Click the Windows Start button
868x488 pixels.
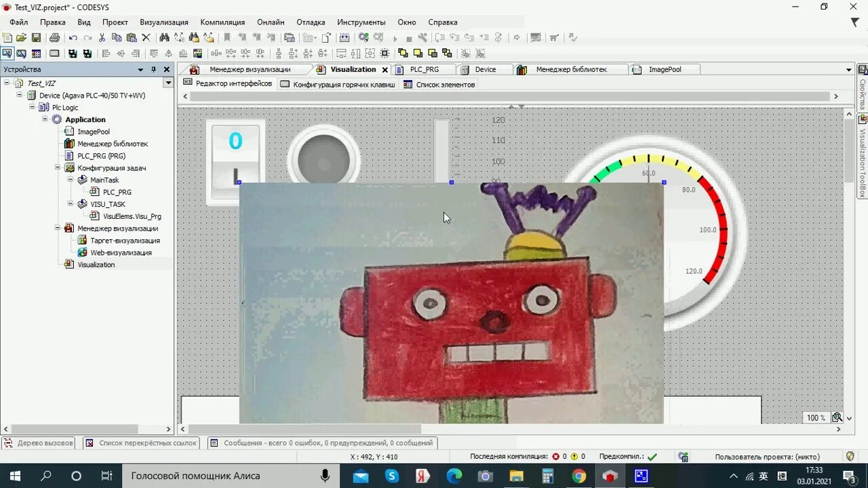click(15, 476)
